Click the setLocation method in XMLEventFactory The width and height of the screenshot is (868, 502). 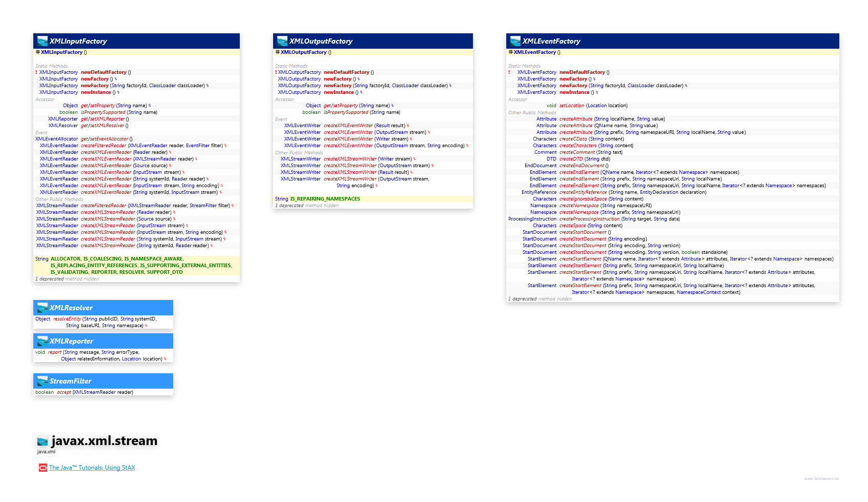click(571, 106)
